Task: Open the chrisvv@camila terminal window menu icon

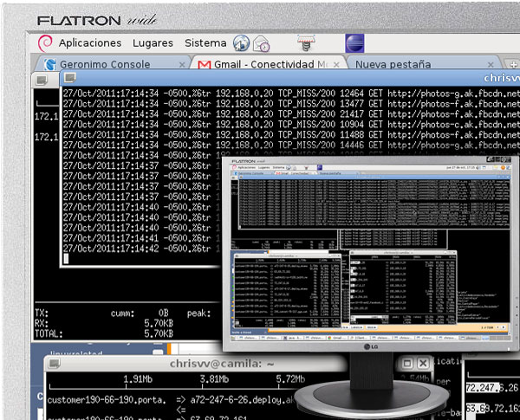Action: point(55,365)
